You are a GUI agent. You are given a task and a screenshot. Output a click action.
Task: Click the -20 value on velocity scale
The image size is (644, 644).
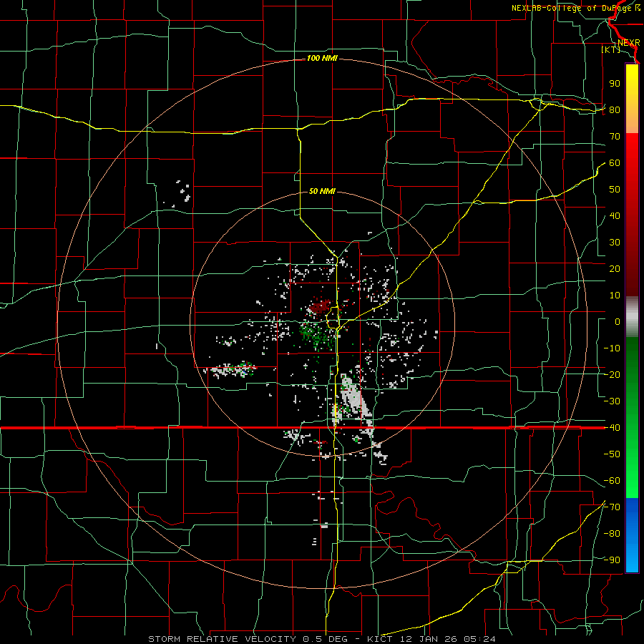pyautogui.click(x=612, y=375)
